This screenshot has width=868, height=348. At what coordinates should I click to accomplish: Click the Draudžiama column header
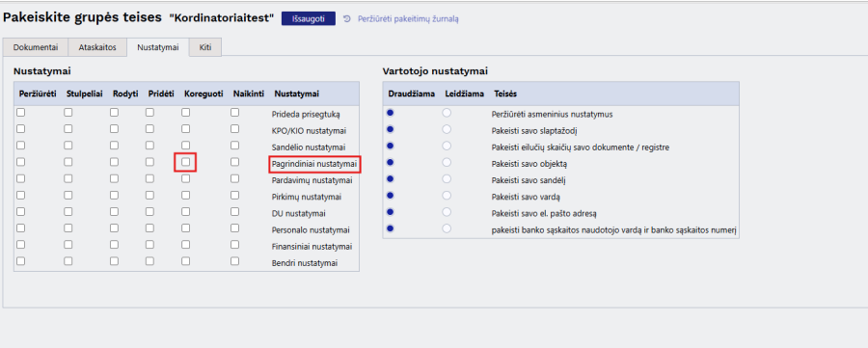pyautogui.click(x=411, y=94)
